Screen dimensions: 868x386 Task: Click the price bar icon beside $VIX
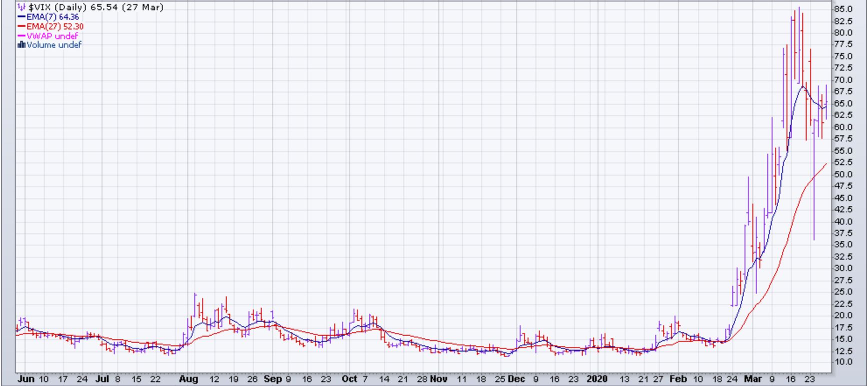pyautogui.click(x=21, y=7)
